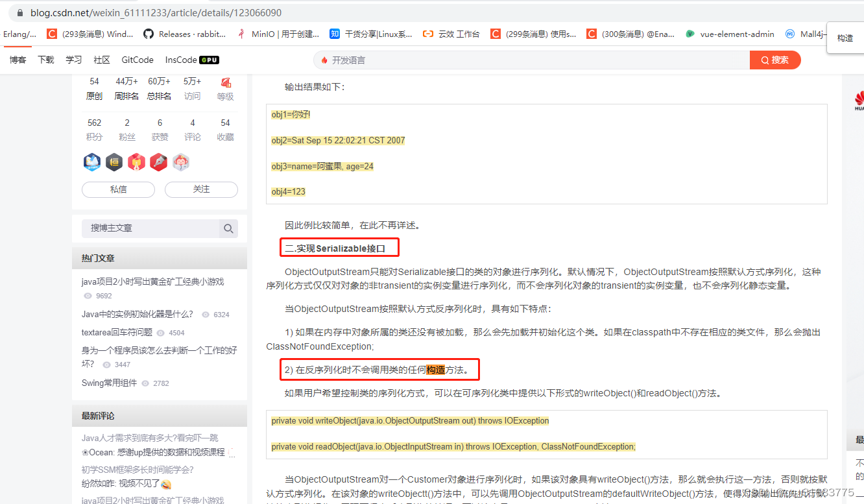Click the GitHub favicon on rabbit releases bookmark
The image size is (864, 504).
(x=148, y=34)
